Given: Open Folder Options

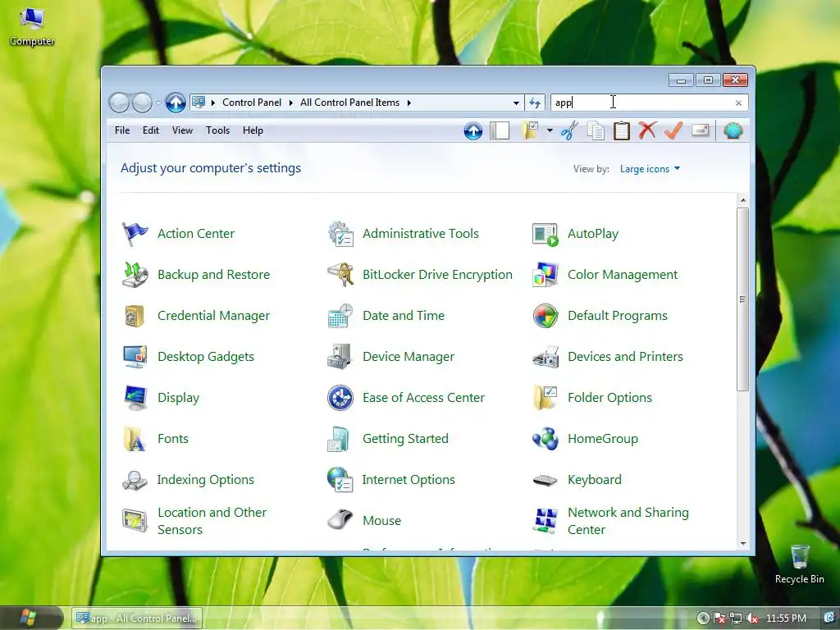Looking at the screenshot, I should (x=592, y=398).
